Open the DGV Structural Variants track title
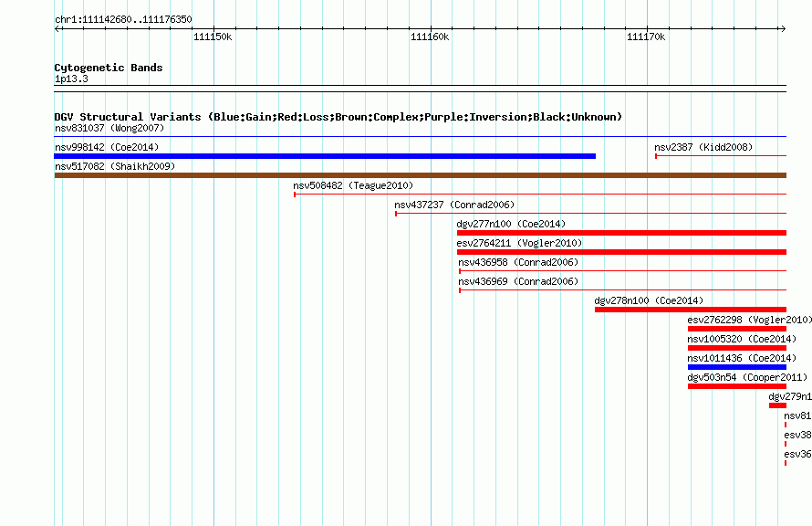 click(338, 117)
